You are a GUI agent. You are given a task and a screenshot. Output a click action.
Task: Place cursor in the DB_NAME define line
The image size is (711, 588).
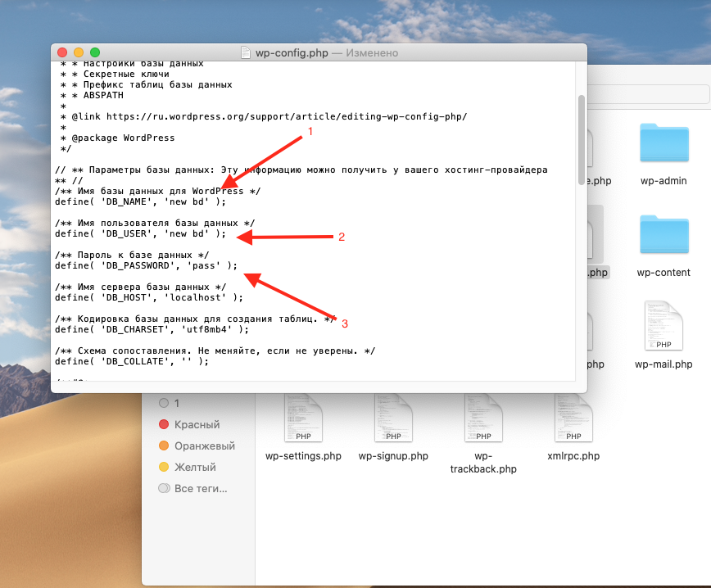140,201
